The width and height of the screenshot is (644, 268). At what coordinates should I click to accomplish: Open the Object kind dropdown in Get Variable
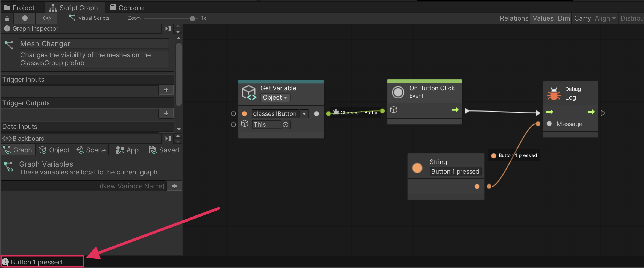coord(275,98)
